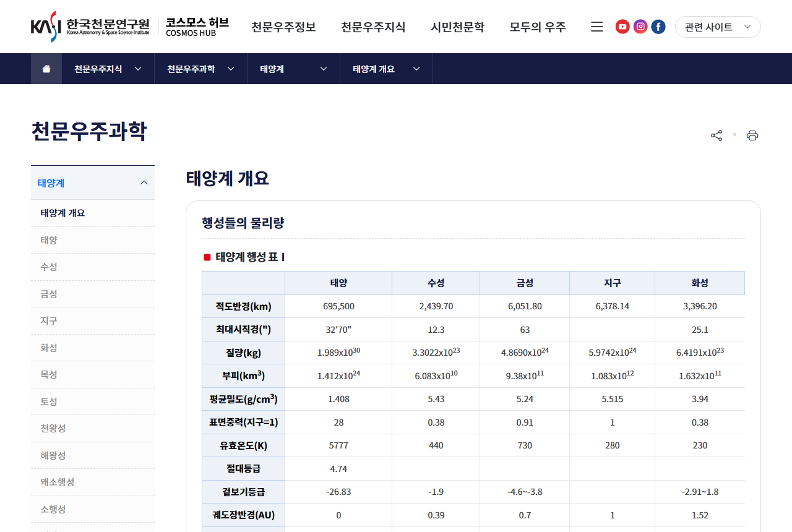Expand the 태양계 개요 breadcrumb dropdown
The height and width of the screenshot is (532, 792).
[x=387, y=69]
